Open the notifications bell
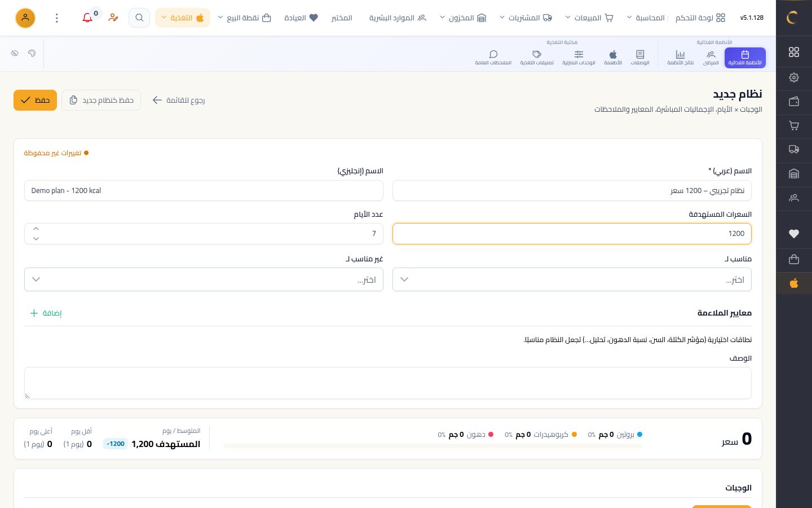The image size is (812, 508). (87, 17)
